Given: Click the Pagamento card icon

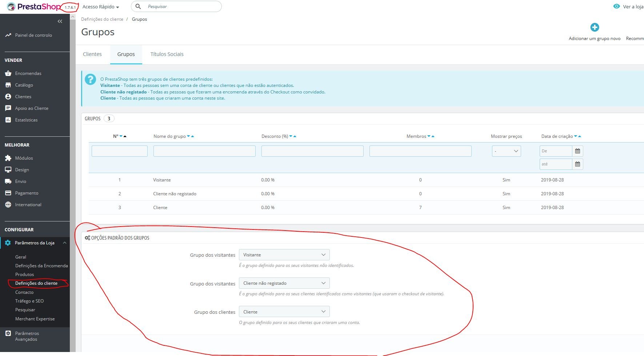Looking at the screenshot, I should (8, 193).
